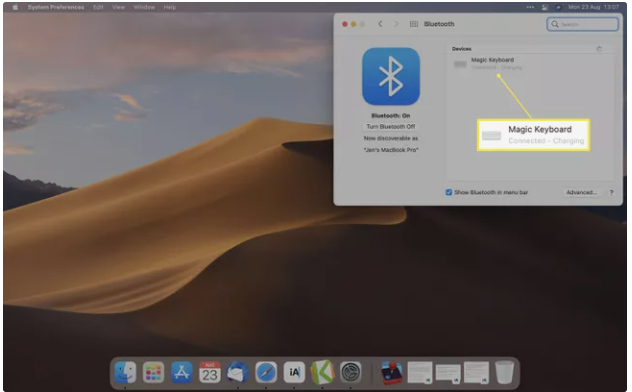This screenshot has width=632, height=392.
Task: Open iA Writer from the Dock
Action: point(294,372)
